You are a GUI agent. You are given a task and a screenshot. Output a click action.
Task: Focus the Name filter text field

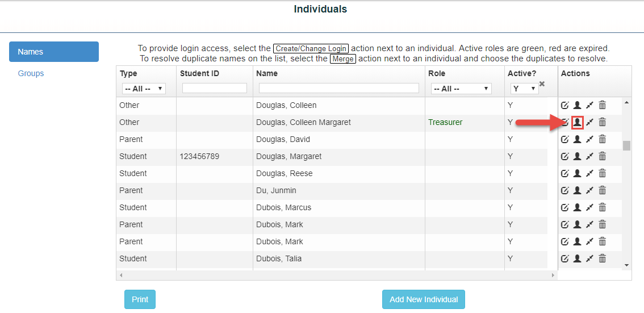(x=339, y=88)
